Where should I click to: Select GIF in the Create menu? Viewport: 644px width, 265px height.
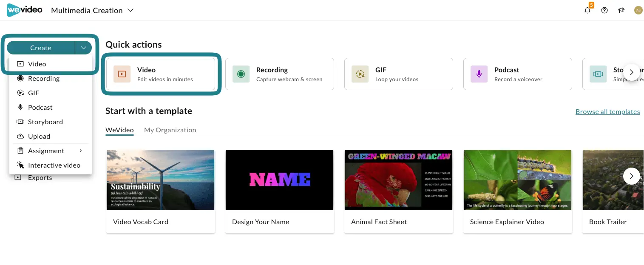[51, 93]
